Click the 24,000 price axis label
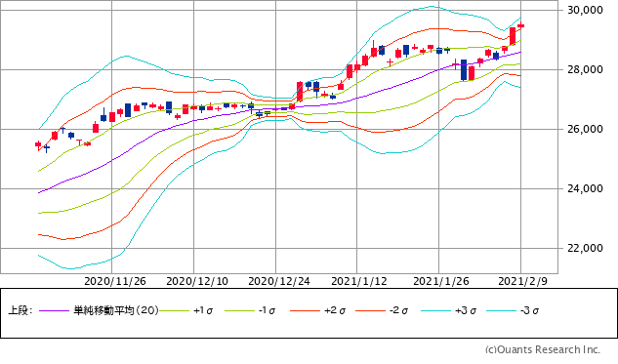This screenshot has height=364, width=618. click(585, 188)
